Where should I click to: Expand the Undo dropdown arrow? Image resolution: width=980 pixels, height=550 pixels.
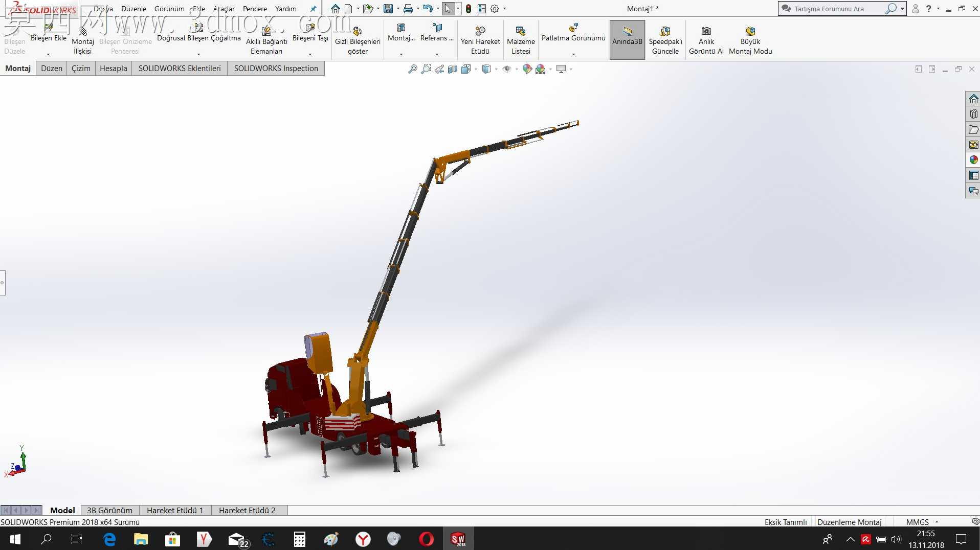438,9
